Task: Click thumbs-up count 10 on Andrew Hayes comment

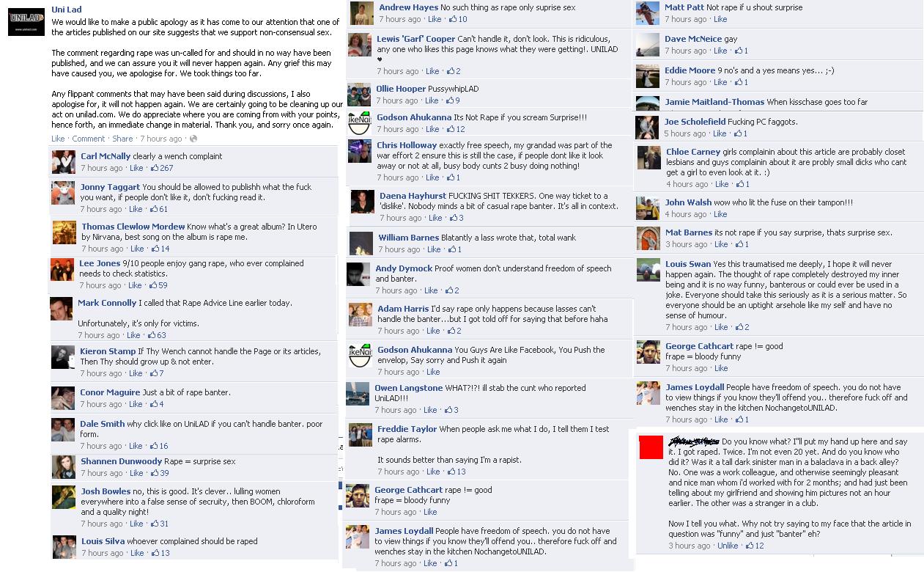Action: (x=457, y=19)
